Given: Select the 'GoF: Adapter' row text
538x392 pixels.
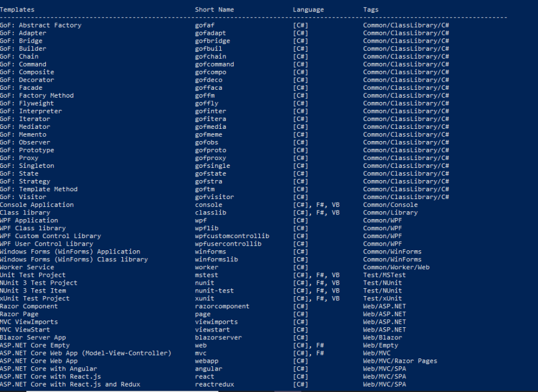Looking at the screenshot, I should pos(23,33).
